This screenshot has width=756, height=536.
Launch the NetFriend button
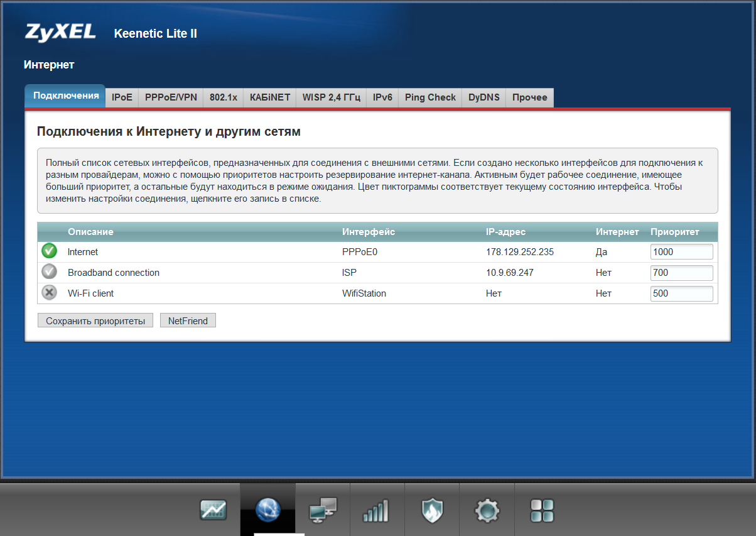point(188,320)
